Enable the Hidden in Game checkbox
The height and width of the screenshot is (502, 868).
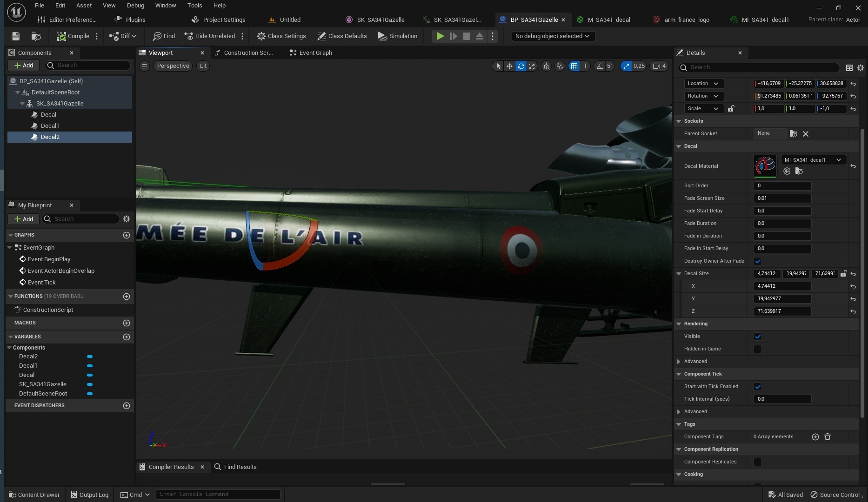coord(758,349)
